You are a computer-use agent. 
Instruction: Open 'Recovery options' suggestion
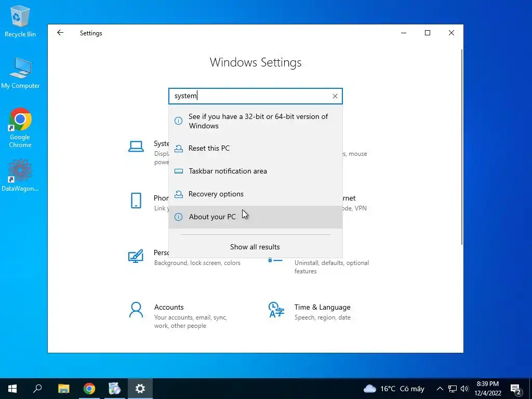256,194
